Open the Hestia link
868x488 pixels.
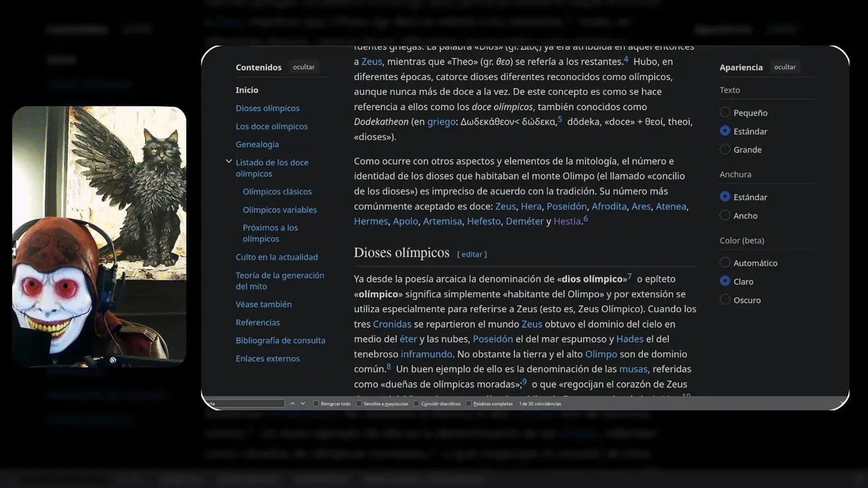point(567,221)
